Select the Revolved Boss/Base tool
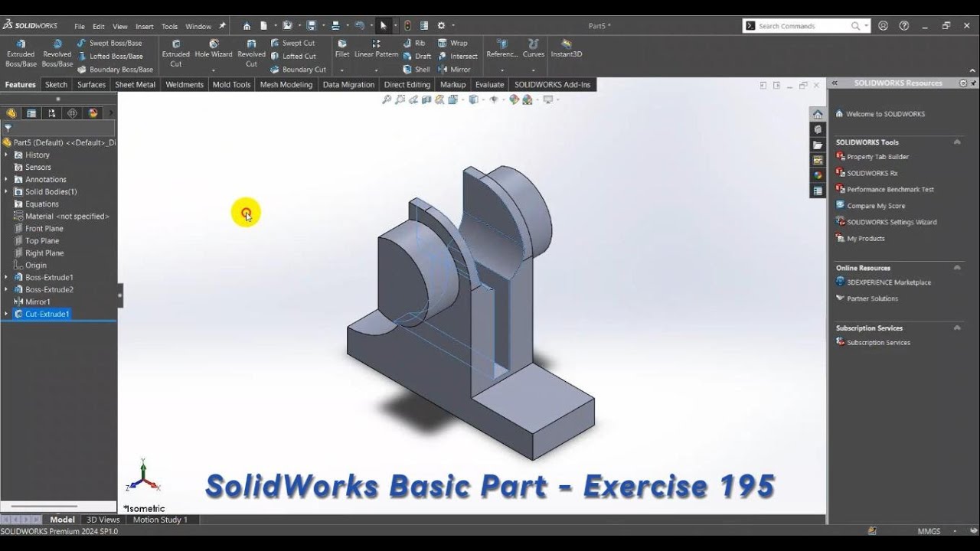980x551 pixels. [x=57, y=54]
